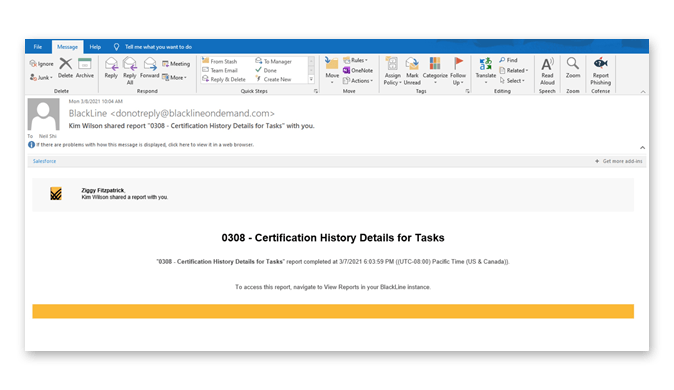Open the Salesforce add-in

point(45,161)
